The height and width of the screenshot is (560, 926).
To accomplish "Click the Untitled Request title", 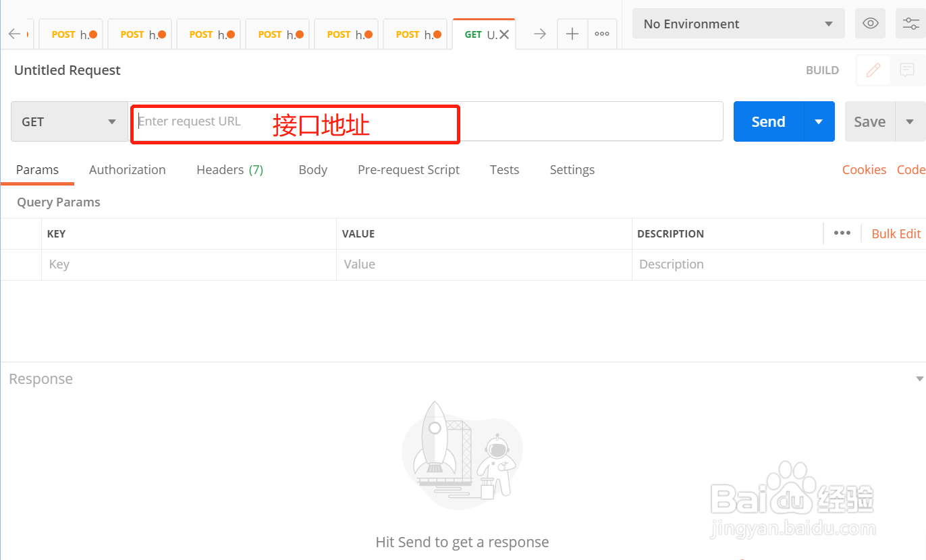I will pyautogui.click(x=67, y=70).
